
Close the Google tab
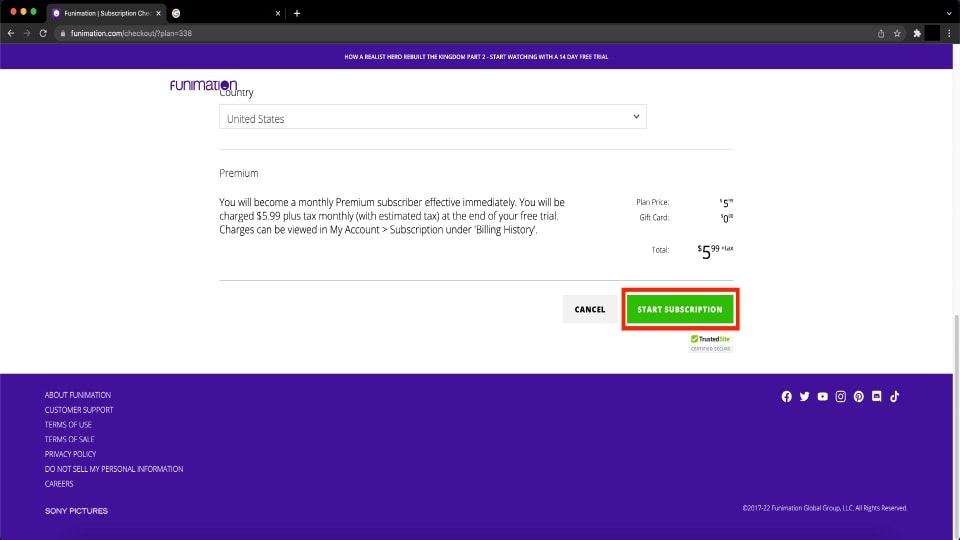click(x=277, y=13)
